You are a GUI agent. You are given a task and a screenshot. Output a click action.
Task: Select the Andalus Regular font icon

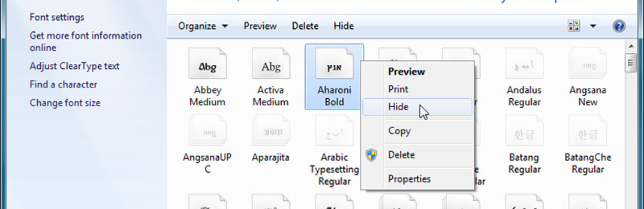(x=525, y=64)
